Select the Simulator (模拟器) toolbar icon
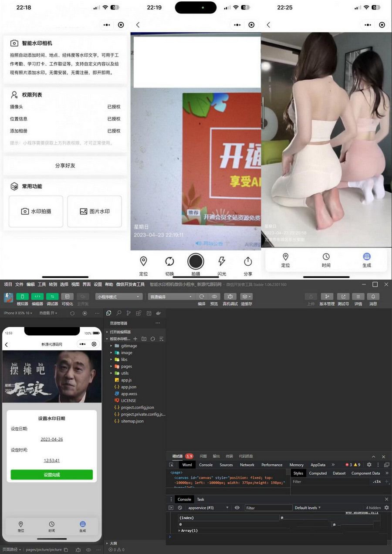Viewport: 392px width, 554px height. 21,297
